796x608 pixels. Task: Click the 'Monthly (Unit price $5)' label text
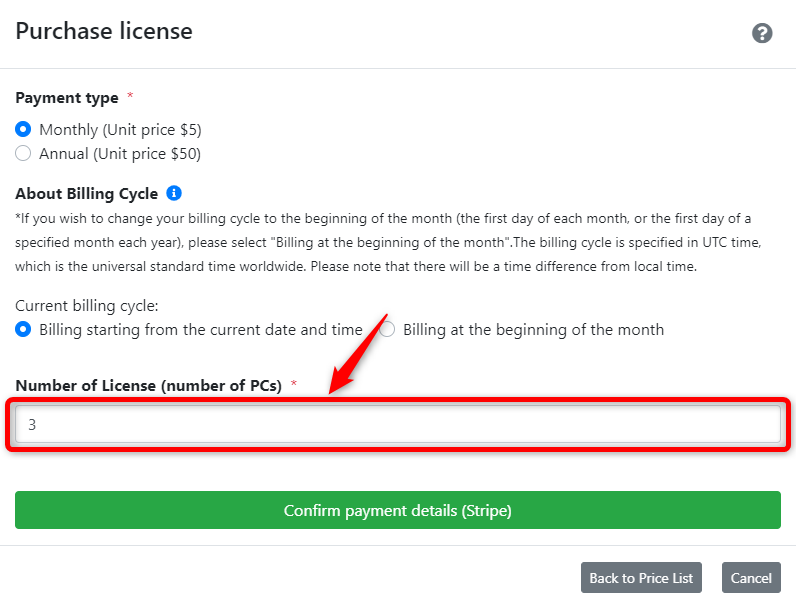[120, 130]
